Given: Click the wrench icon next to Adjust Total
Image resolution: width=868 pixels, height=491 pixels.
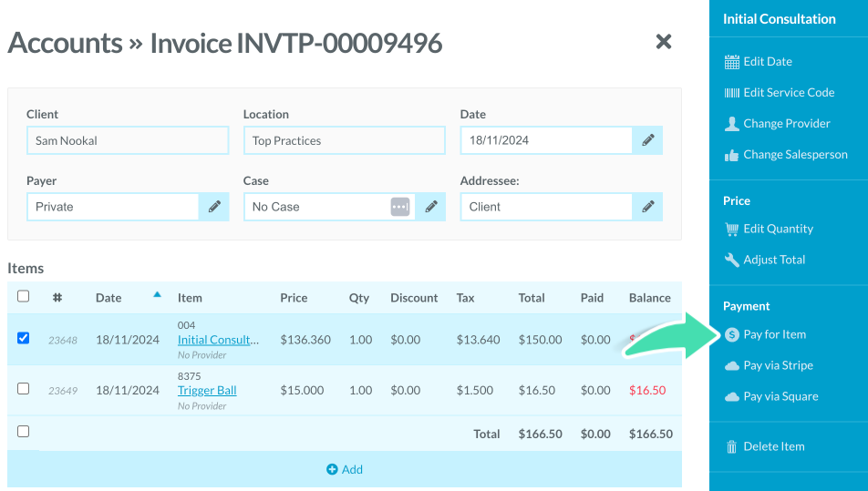Looking at the screenshot, I should [x=732, y=260].
